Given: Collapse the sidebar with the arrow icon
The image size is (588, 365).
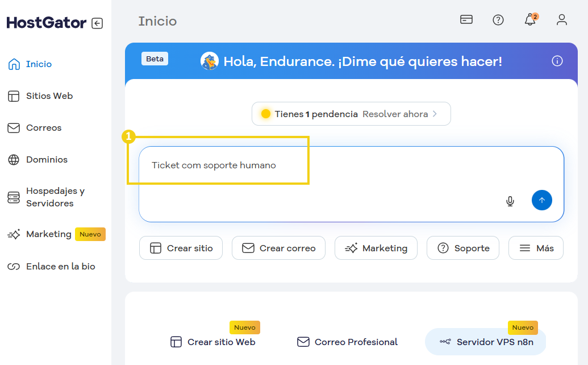Looking at the screenshot, I should click(x=97, y=22).
